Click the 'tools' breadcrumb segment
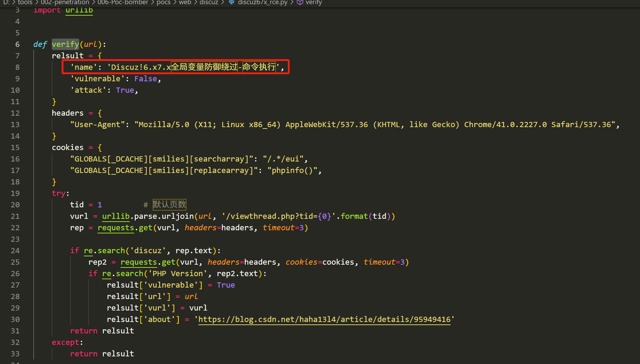 (25, 2)
